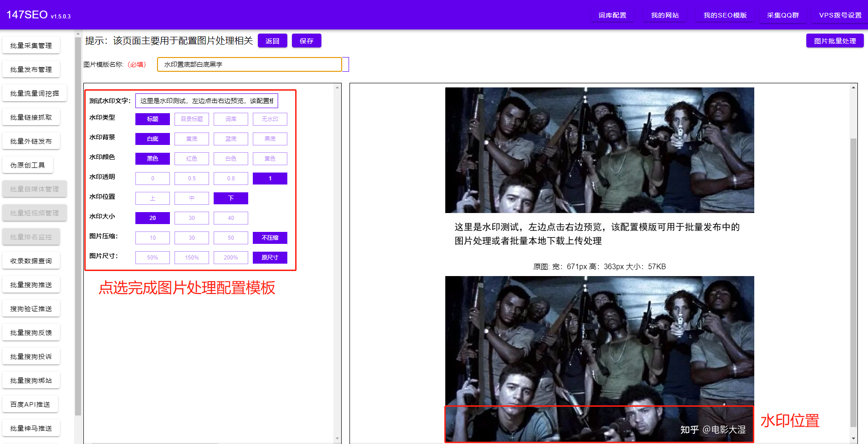Open 收录数据查询 in sidebar
This screenshot has width=868, height=444.
[x=31, y=261]
